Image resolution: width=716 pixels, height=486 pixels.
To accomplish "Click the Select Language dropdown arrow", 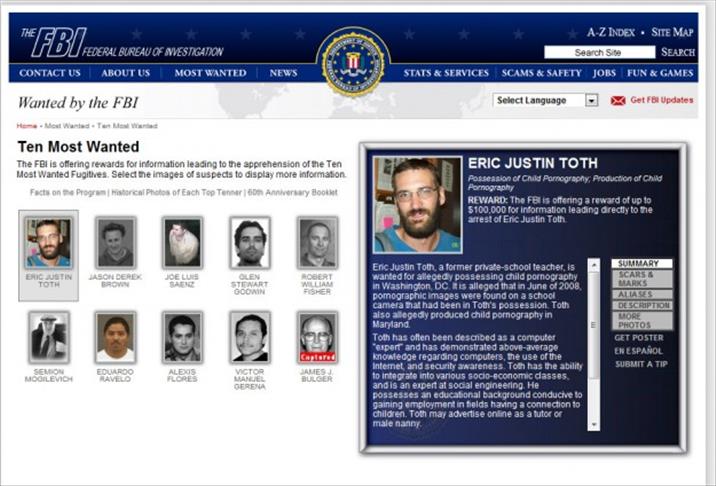I will (x=592, y=100).
